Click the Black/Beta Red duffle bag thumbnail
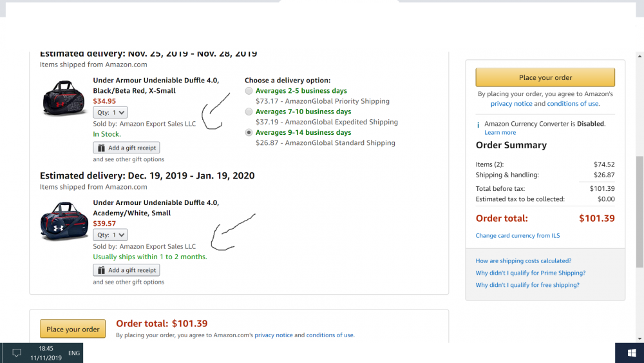This screenshot has width=644, height=363. click(64, 98)
